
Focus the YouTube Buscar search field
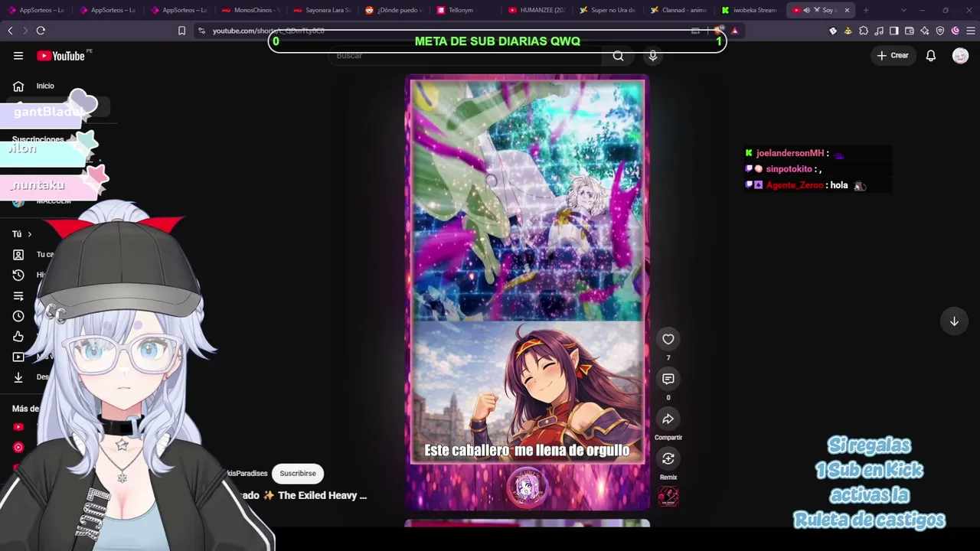point(467,56)
